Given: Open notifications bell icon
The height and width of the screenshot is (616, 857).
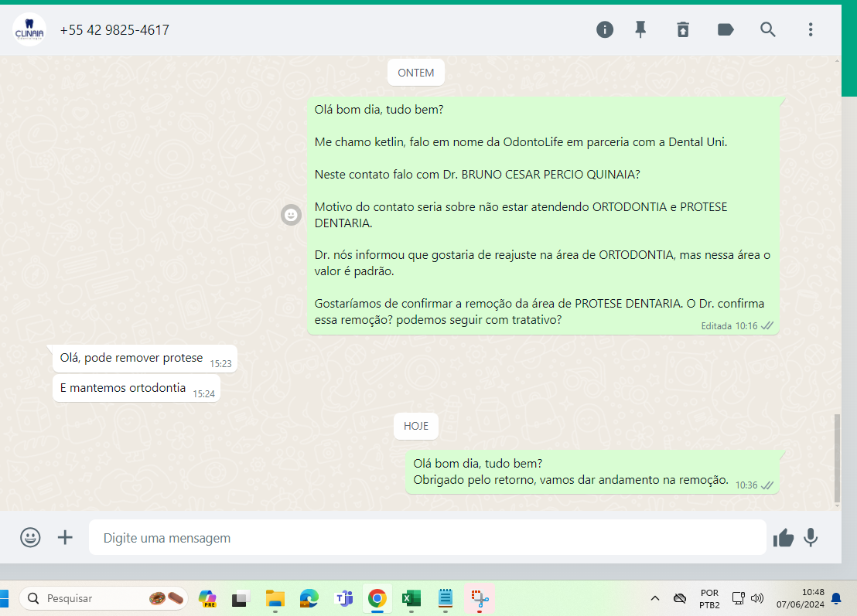Looking at the screenshot, I should point(836,598).
